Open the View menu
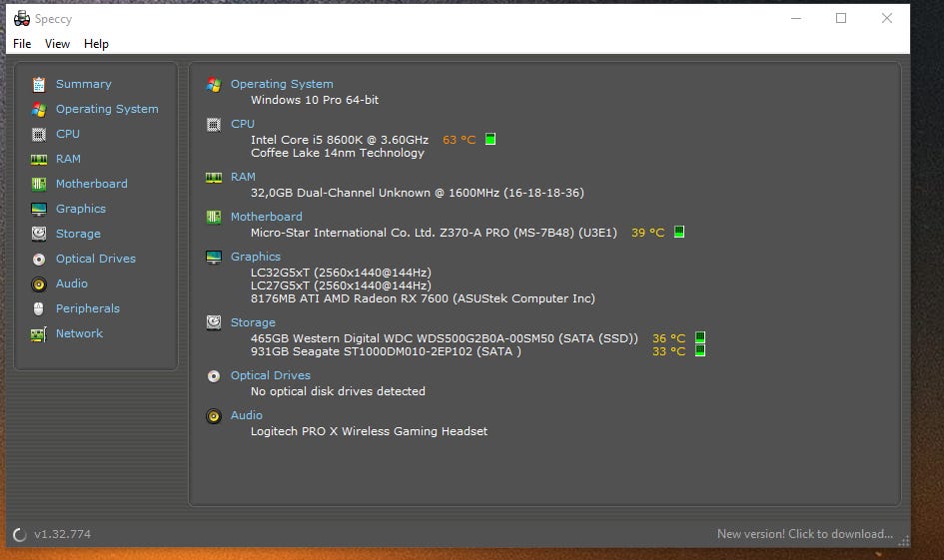 tap(57, 44)
